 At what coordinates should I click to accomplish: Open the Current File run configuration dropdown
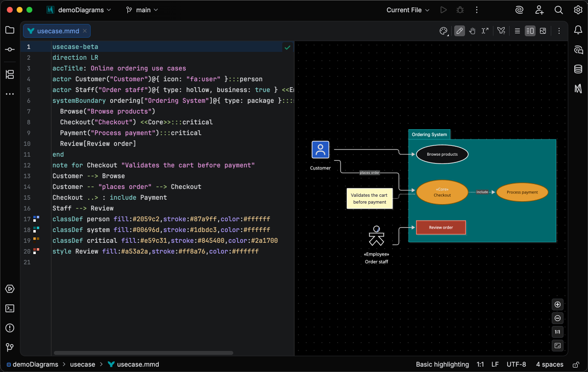[408, 10]
